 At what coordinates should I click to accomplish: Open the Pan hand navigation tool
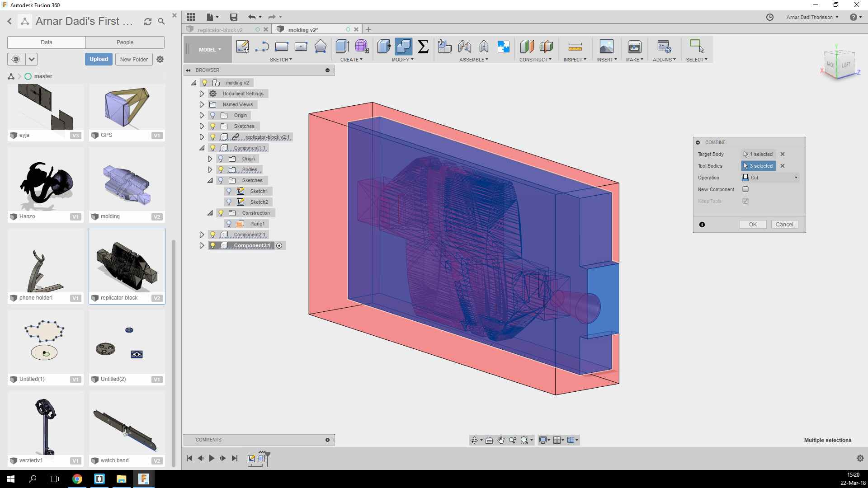[501, 440]
